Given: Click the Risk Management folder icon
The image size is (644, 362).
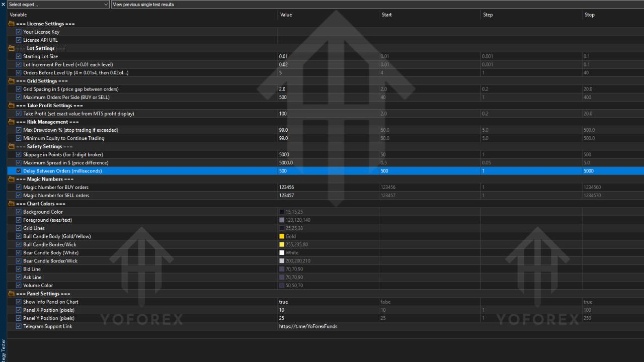Looking at the screenshot, I should coord(12,122).
